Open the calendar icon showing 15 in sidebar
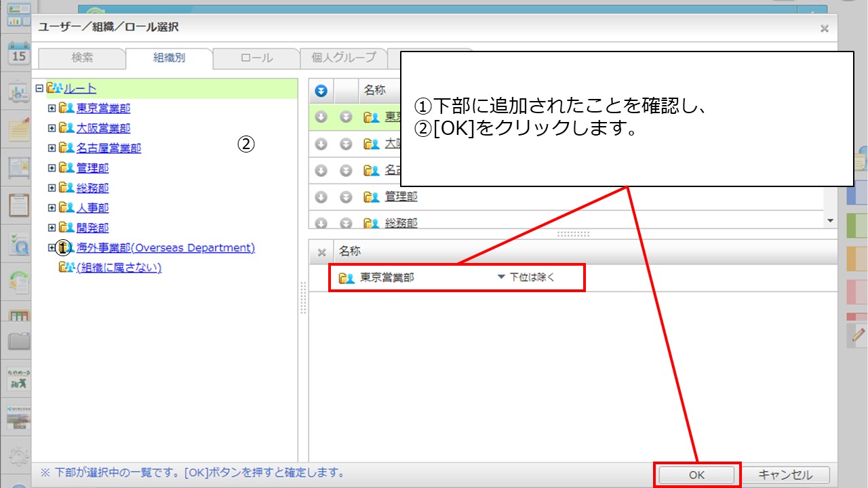This screenshot has width=868, height=488. pos(18,54)
